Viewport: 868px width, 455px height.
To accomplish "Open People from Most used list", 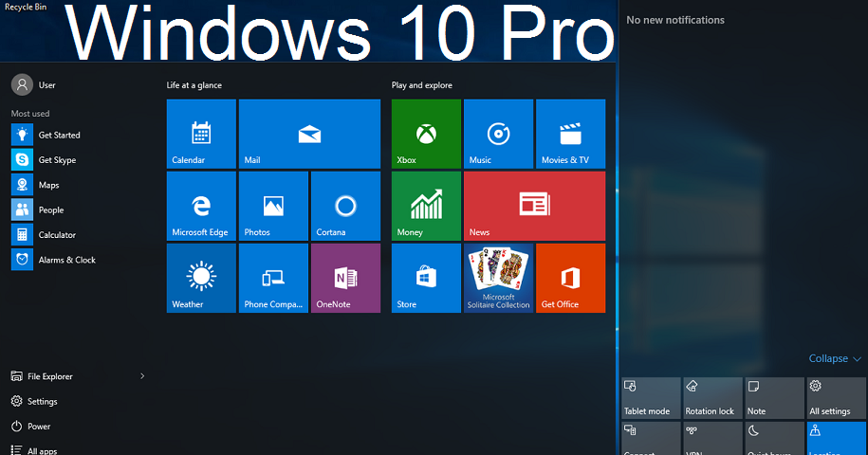I will [38, 209].
